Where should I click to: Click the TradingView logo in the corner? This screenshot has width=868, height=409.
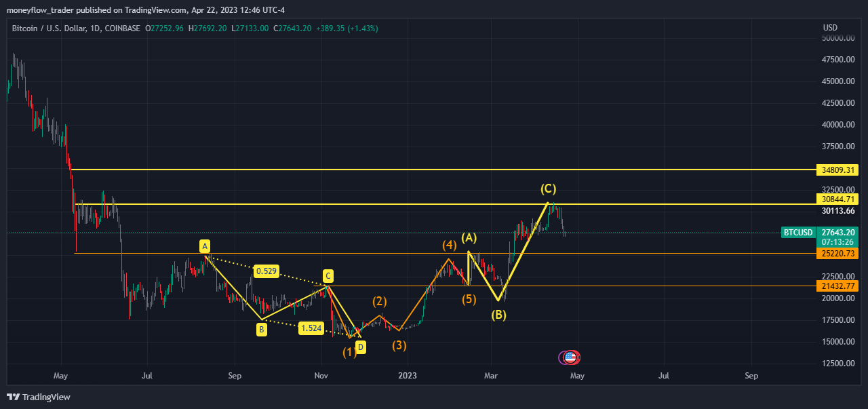[x=39, y=397]
